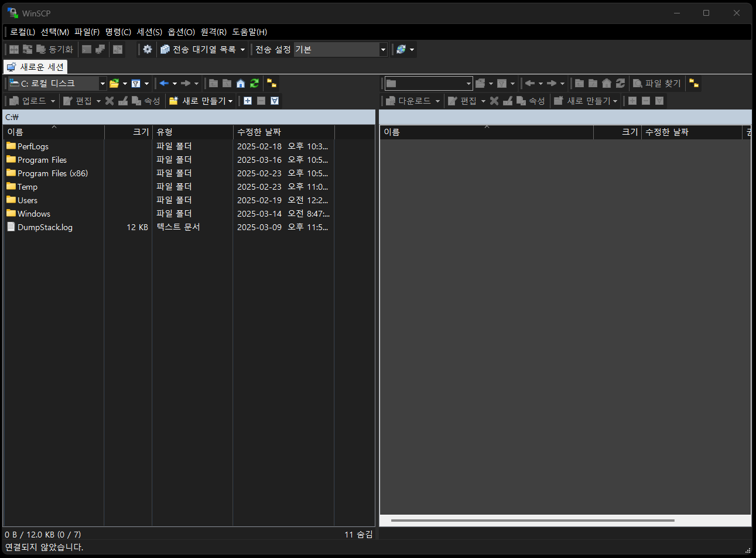The width and height of the screenshot is (756, 558).
Task: Click the 파일 찾기 find files button
Action: coord(657,84)
